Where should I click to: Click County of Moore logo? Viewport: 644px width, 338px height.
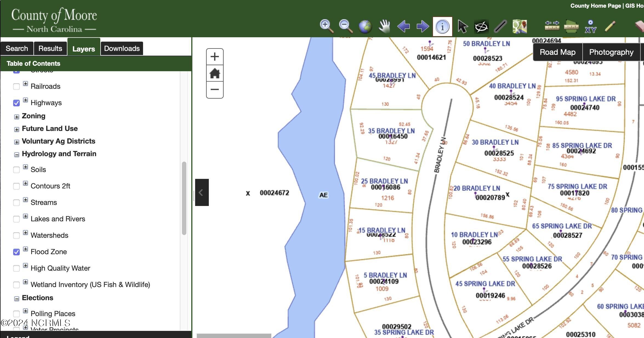(54, 20)
